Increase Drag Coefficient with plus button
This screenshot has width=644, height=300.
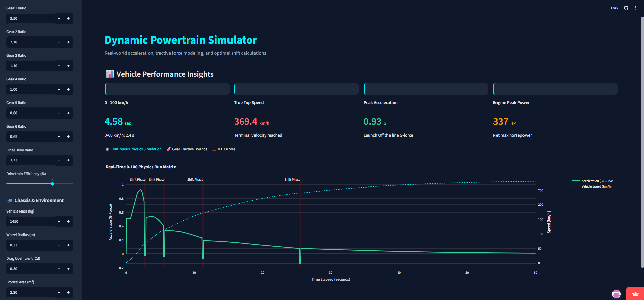coord(68,269)
